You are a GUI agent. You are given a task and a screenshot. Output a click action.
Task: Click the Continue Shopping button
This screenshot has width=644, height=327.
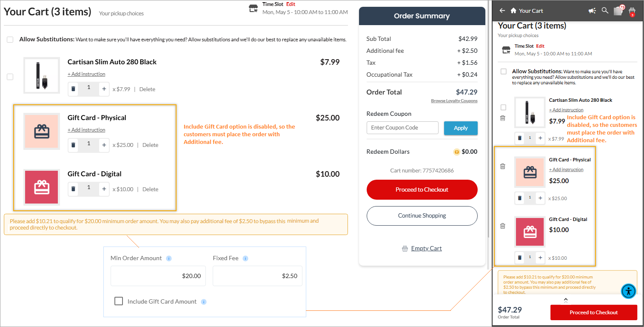pos(422,216)
